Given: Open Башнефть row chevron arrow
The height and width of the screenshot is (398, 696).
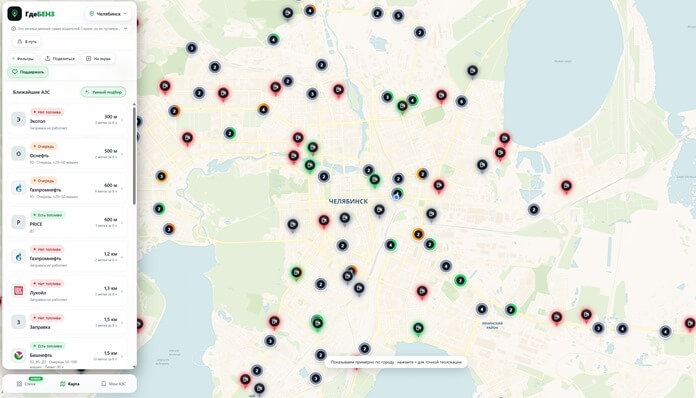Looking at the screenshot, I should tap(123, 356).
